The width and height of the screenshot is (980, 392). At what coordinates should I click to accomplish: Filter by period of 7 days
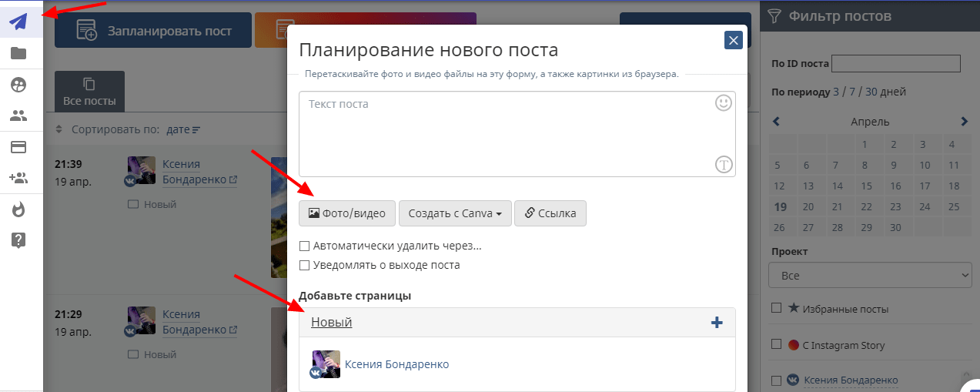pyautogui.click(x=853, y=92)
